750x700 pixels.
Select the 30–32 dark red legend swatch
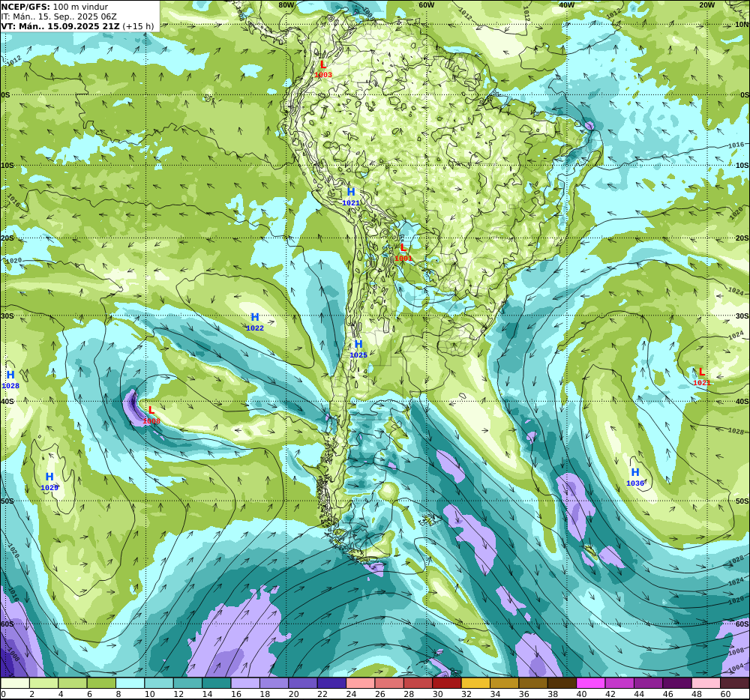pos(447,683)
